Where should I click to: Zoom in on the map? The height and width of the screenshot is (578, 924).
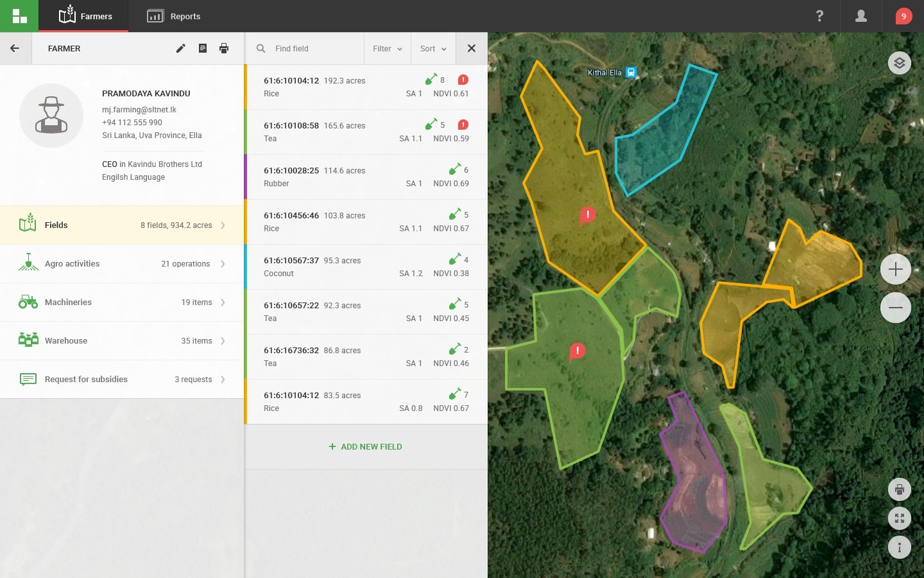pos(896,269)
